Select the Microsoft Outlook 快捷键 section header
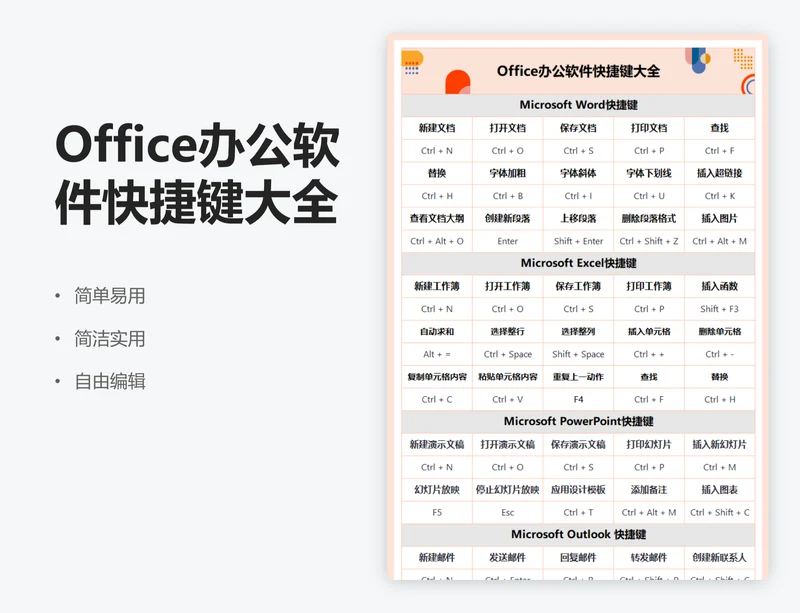 tap(578, 534)
